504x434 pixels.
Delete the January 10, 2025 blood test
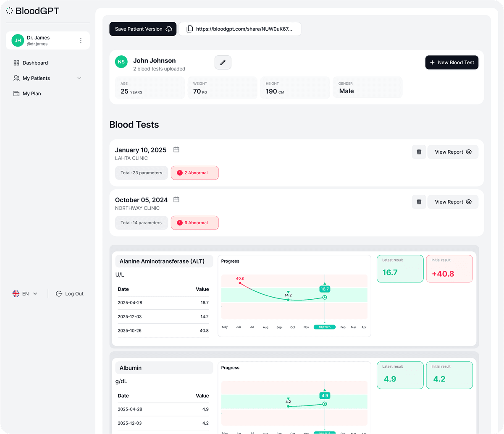pyautogui.click(x=419, y=152)
